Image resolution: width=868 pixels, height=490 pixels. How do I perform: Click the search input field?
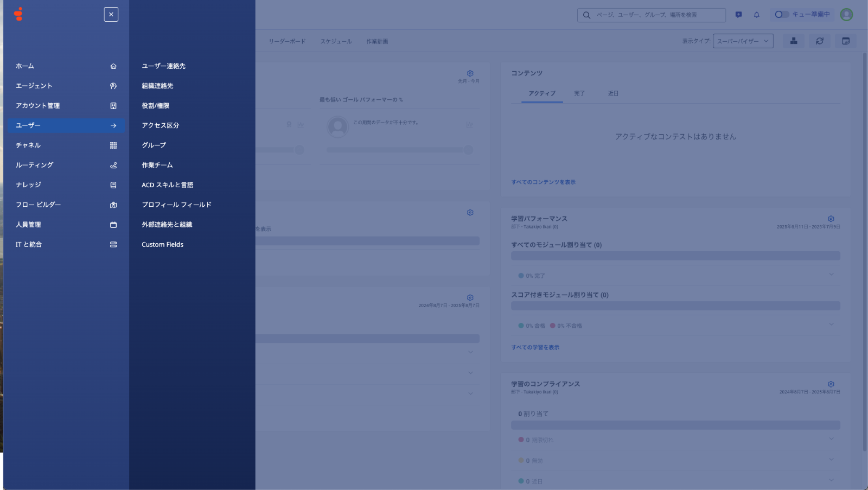point(656,15)
